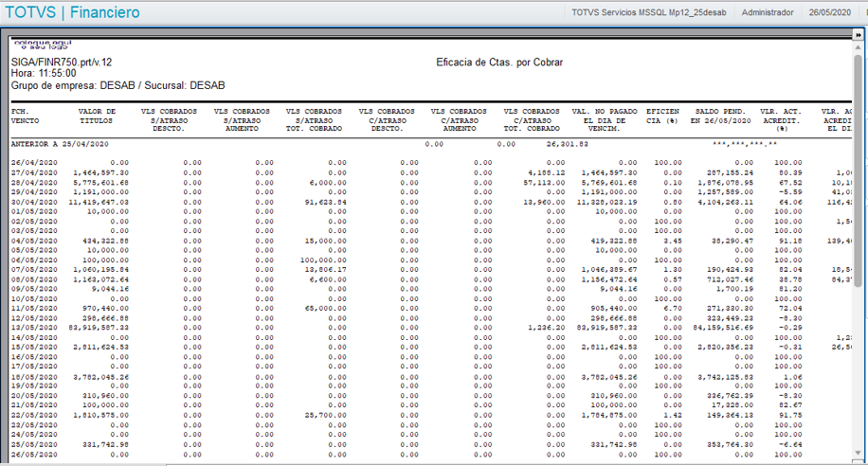Click the 08/05/2020 date cell
The height and width of the screenshot is (466, 868).
[x=34, y=279]
